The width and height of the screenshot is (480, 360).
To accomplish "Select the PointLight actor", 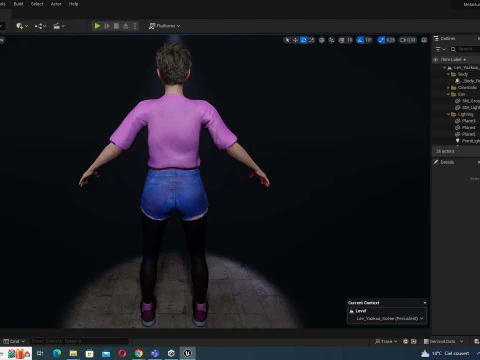I will 467,141.
